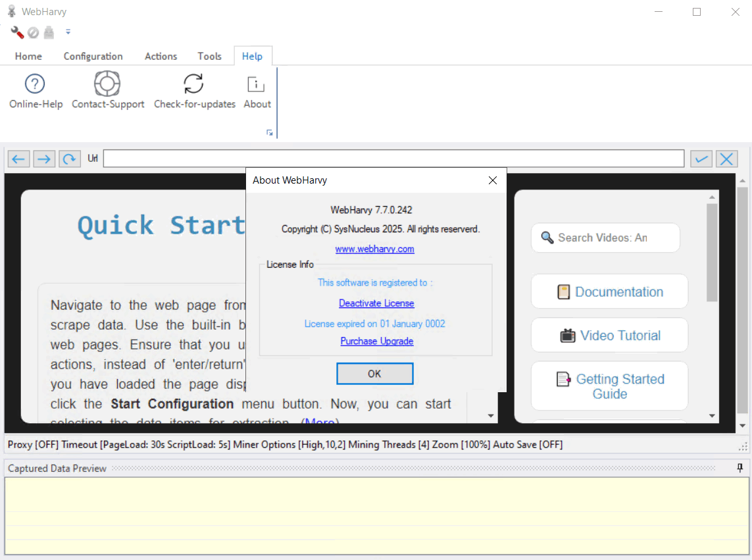752x560 pixels.
Task: Run Check-for-updates from the ribbon
Action: coord(194,91)
